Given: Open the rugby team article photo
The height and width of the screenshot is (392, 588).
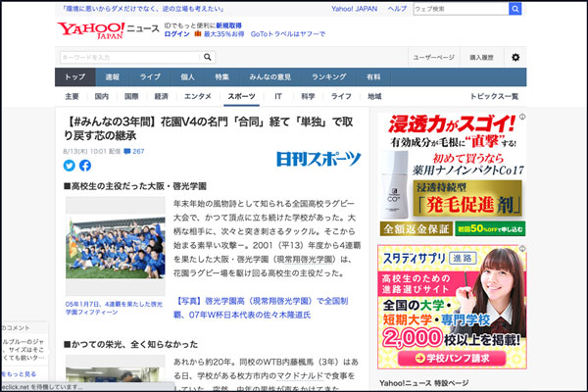Looking at the screenshot, I should point(116,247).
